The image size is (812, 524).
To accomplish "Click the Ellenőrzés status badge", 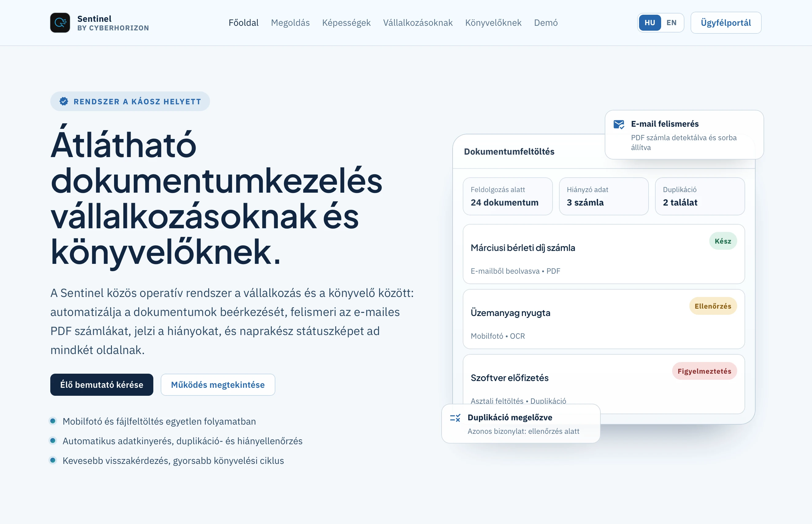I will pos(713,306).
